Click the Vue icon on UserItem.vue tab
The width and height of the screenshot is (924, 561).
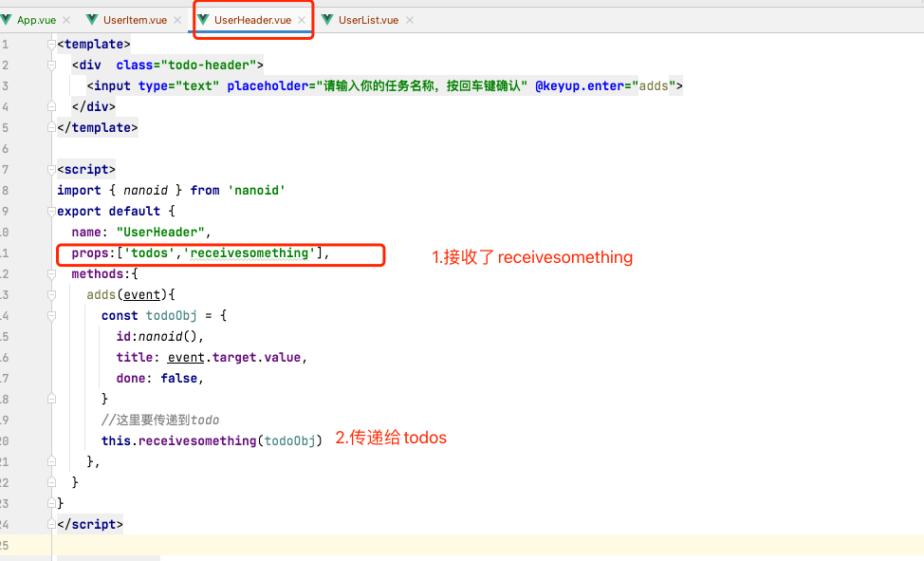click(92, 20)
